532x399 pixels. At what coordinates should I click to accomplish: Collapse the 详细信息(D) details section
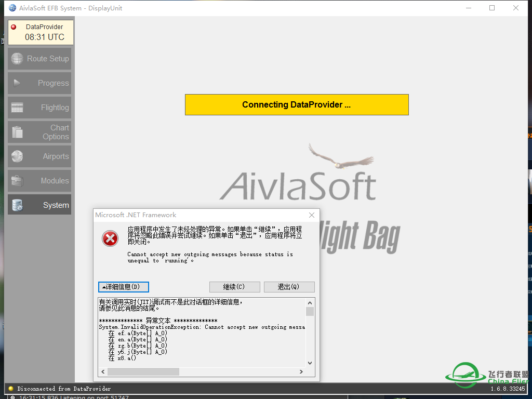[124, 287]
